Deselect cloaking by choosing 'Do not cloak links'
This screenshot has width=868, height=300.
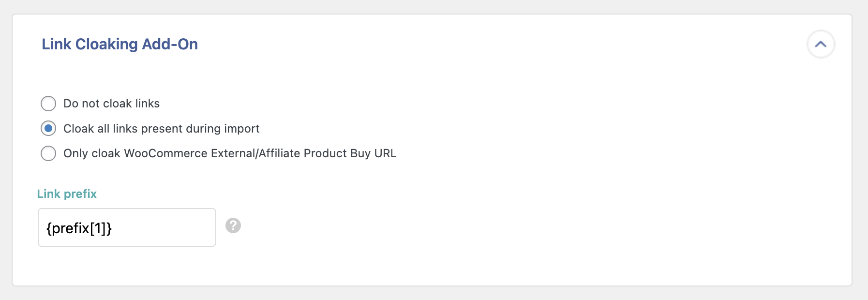[48, 103]
